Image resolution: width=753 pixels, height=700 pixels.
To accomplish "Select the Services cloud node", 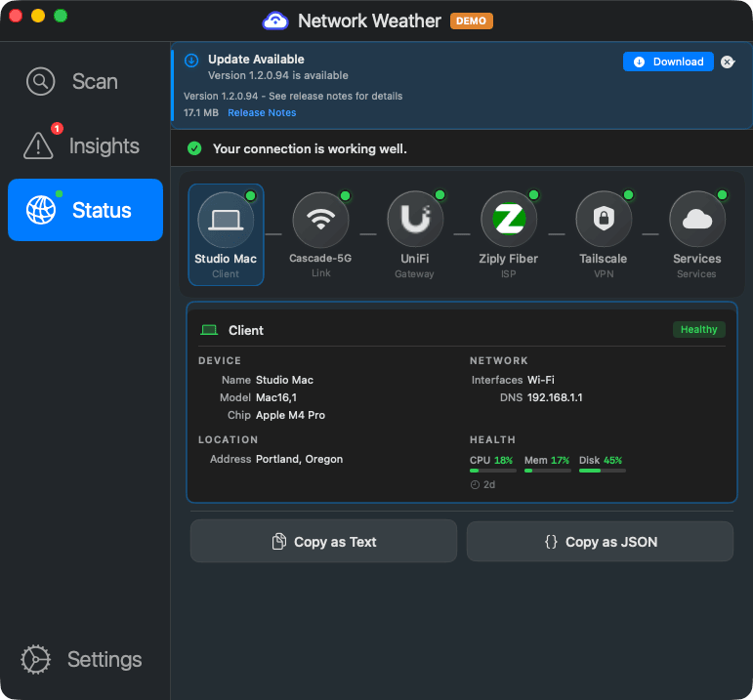I will pyautogui.click(x=696, y=234).
